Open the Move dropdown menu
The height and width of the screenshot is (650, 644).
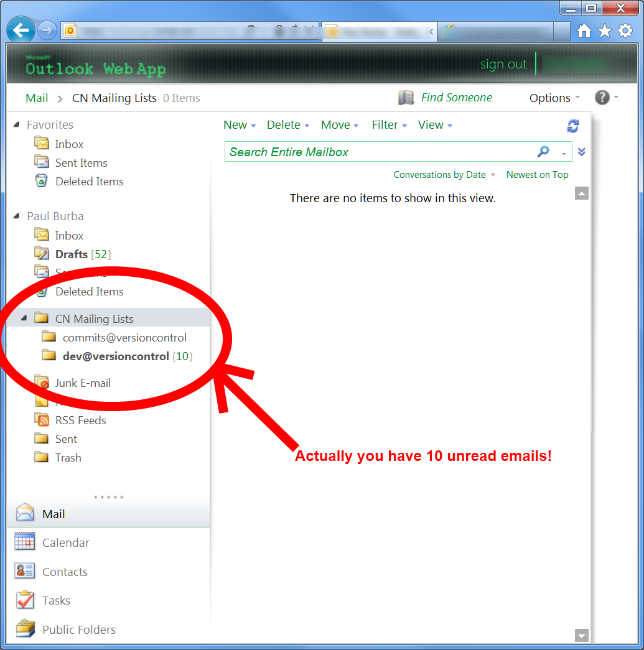(340, 125)
